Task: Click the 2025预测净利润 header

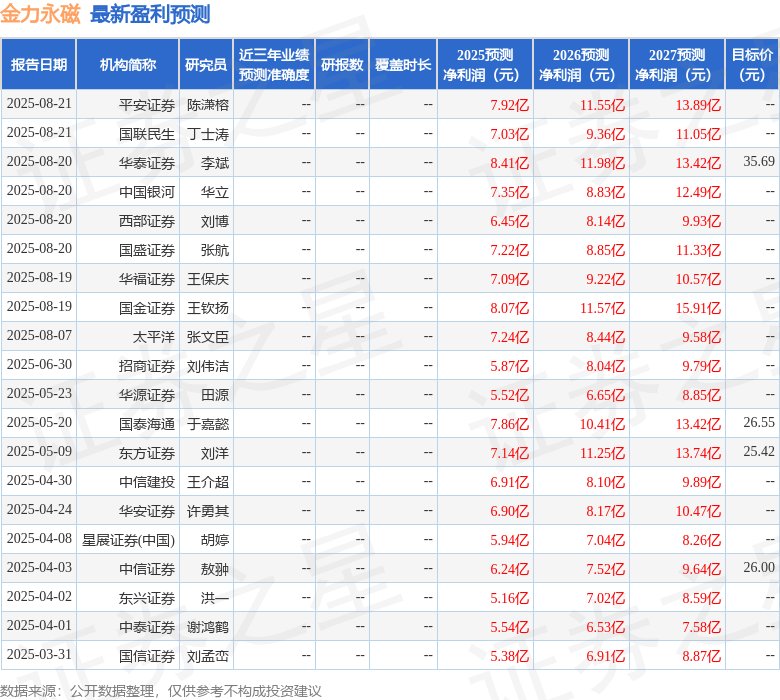Action: click(x=485, y=65)
